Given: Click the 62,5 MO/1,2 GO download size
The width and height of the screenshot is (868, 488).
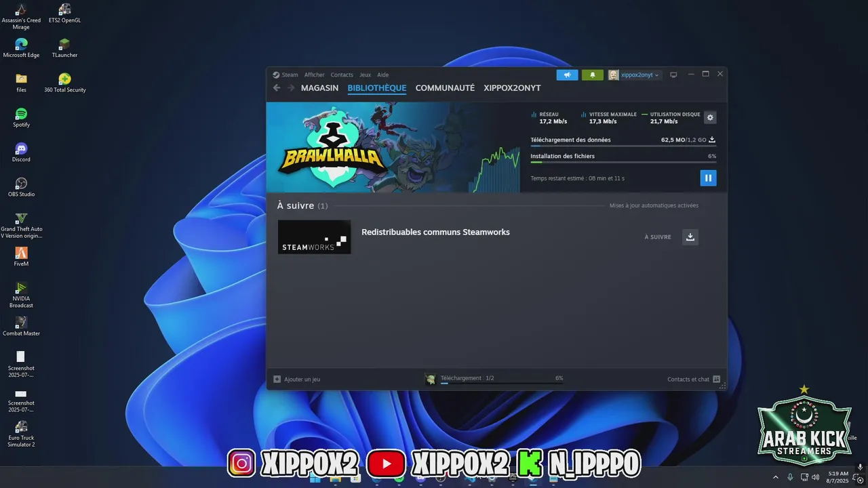Looking at the screenshot, I should tap(684, 140).
